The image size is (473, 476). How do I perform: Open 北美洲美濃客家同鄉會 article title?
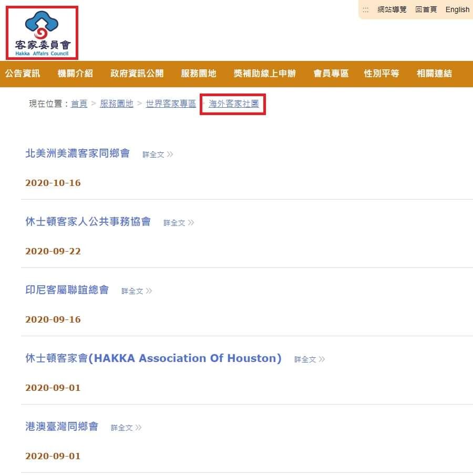(77, 153)
